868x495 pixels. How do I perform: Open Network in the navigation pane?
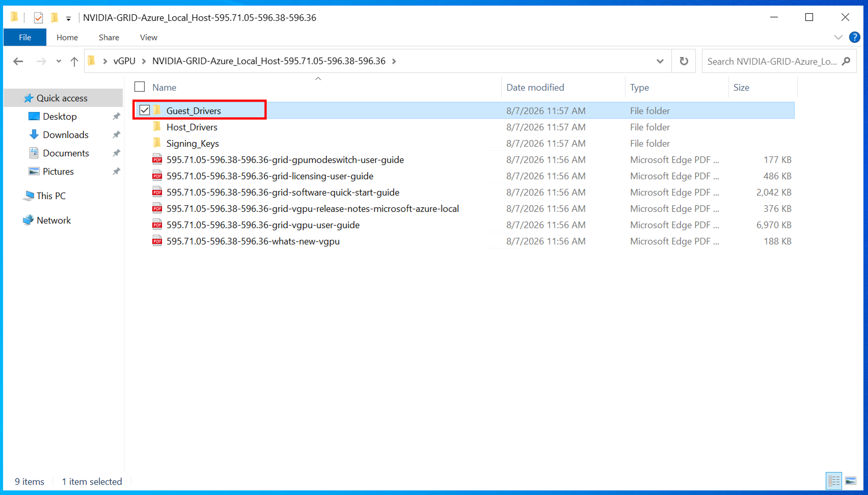[x=54, y=221]
